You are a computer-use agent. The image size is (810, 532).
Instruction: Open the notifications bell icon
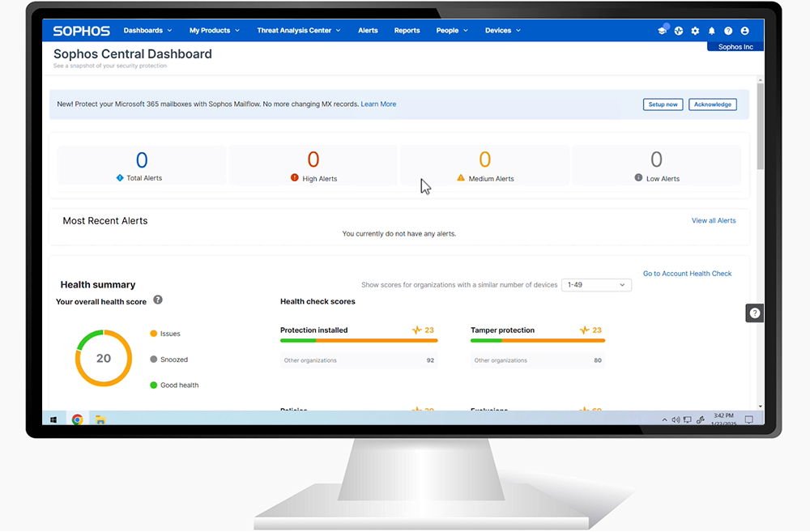(712, 31)
